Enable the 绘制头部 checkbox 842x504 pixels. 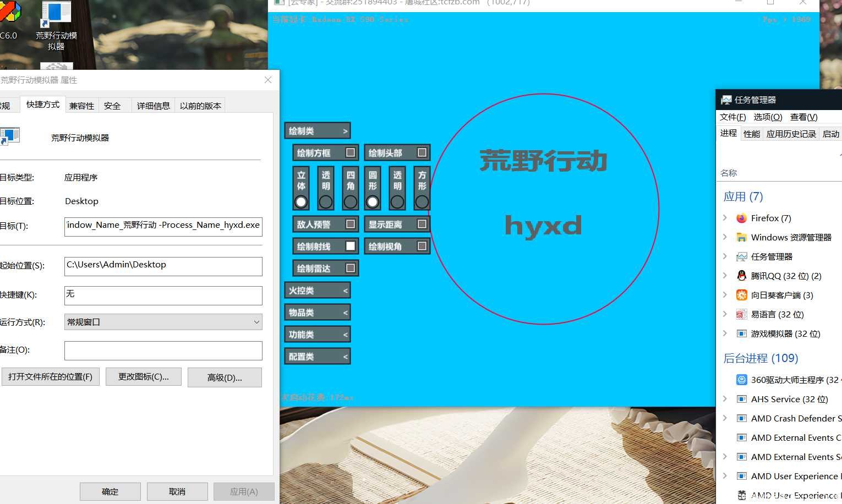click(422, 152)
